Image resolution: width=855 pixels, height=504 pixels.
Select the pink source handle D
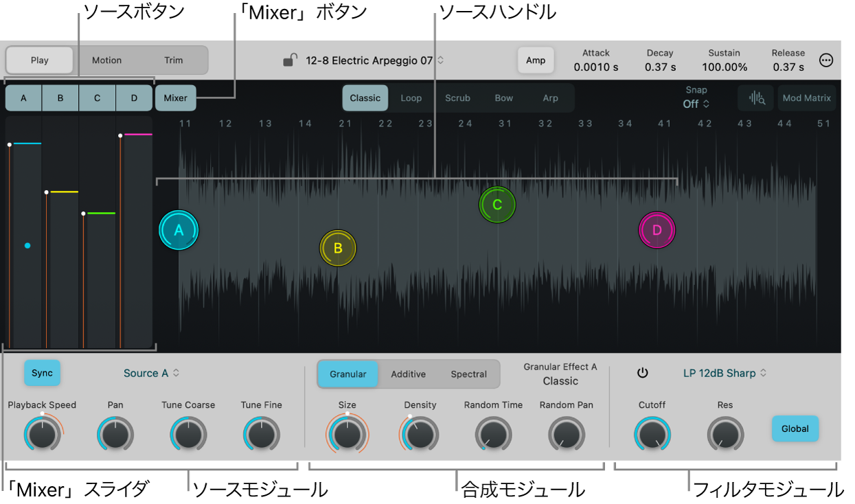coord(657,230)
